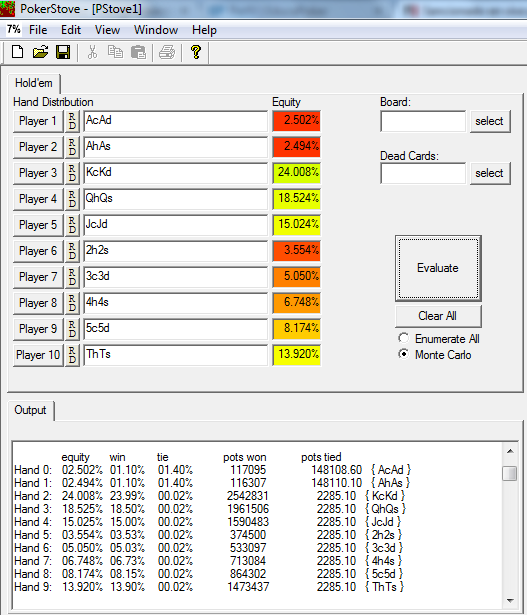Click the select button next to Dead Cards
This screenshot has height=615, width=527.
490,173
